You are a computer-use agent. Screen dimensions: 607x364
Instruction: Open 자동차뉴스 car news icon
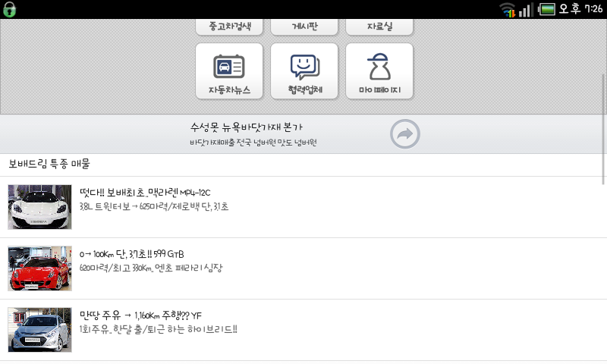[x=229, y=71]
